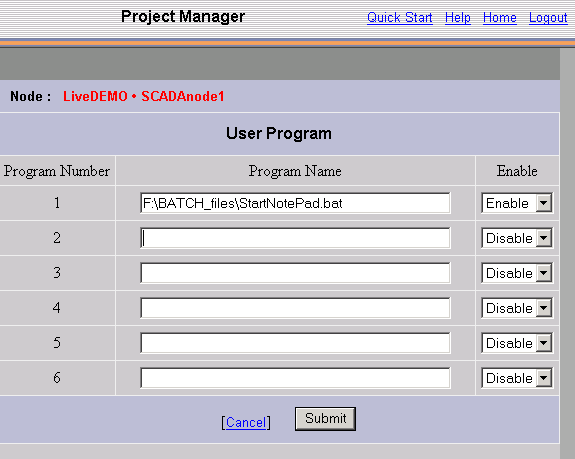Open Disable dropdown for program 2

517,238
